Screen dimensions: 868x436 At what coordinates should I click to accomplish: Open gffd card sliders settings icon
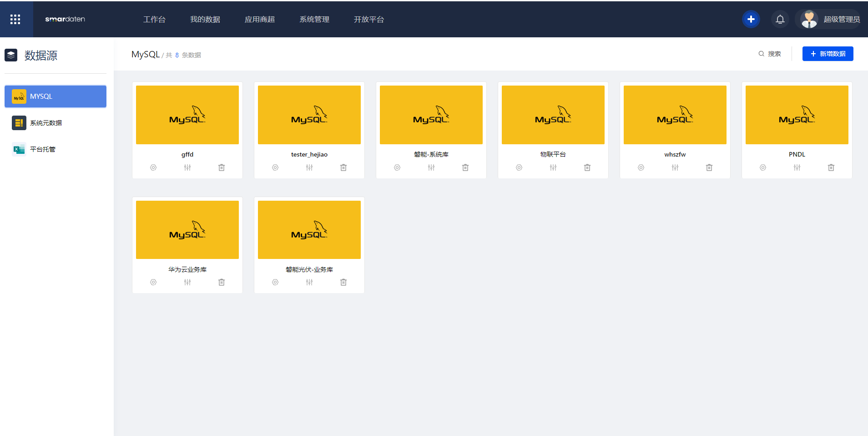[187, 167]
